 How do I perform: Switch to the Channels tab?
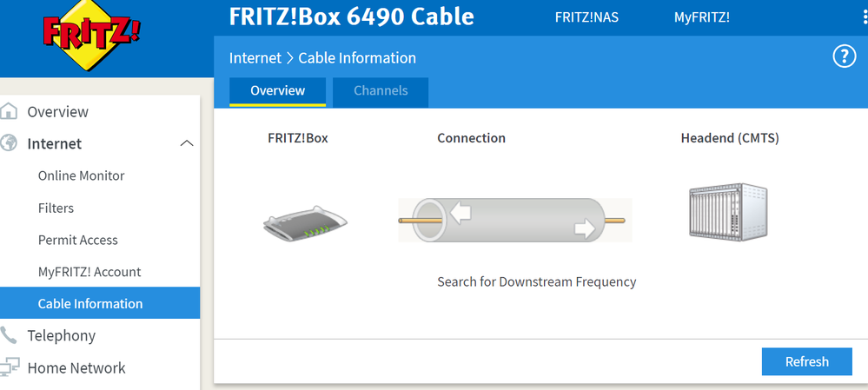point(381,90)
